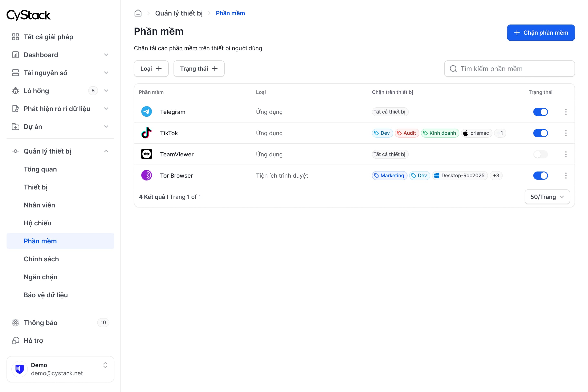Click the Chặn phần mềm button
The width and height of the screenshot is (588, 392).
[541, 33]
